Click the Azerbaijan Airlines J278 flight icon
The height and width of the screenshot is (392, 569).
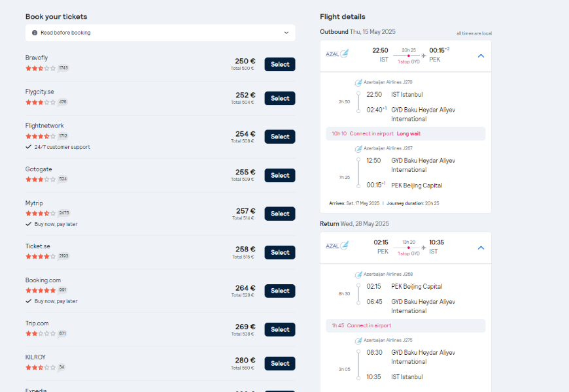(358, 82)
